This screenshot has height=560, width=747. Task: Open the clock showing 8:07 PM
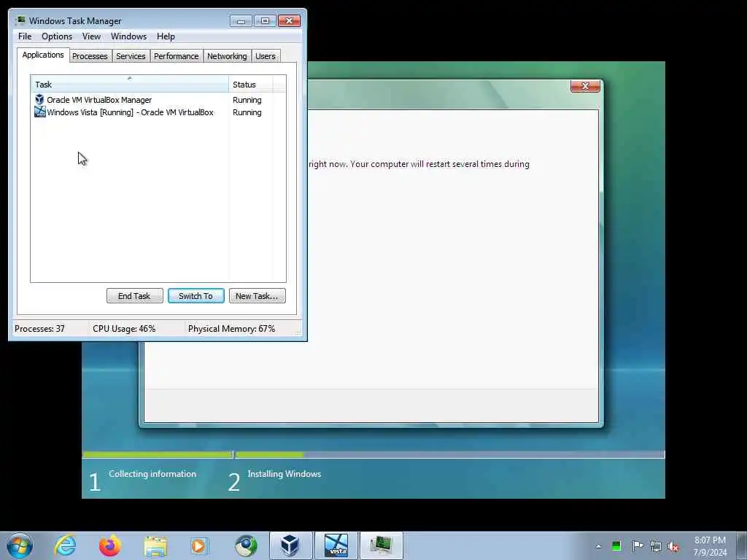[710, 546]
